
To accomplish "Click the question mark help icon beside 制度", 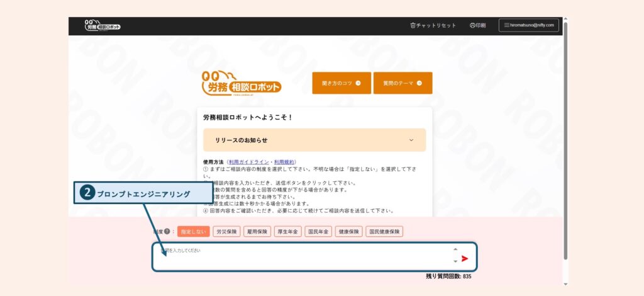I will [x=167, y=232].
